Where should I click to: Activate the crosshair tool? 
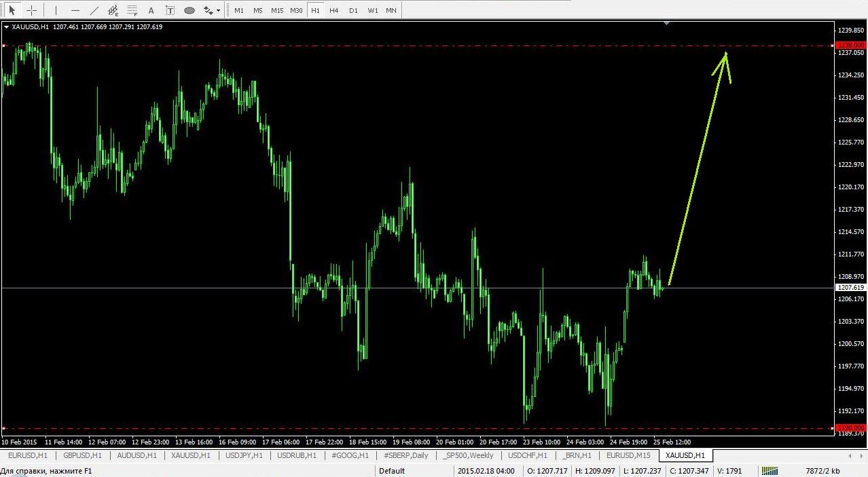31,10
